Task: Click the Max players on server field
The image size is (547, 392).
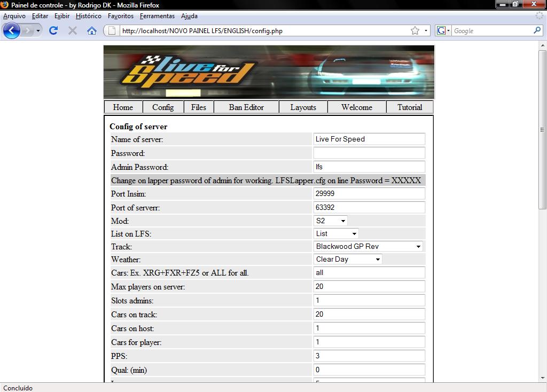Action: pos(369,286)
